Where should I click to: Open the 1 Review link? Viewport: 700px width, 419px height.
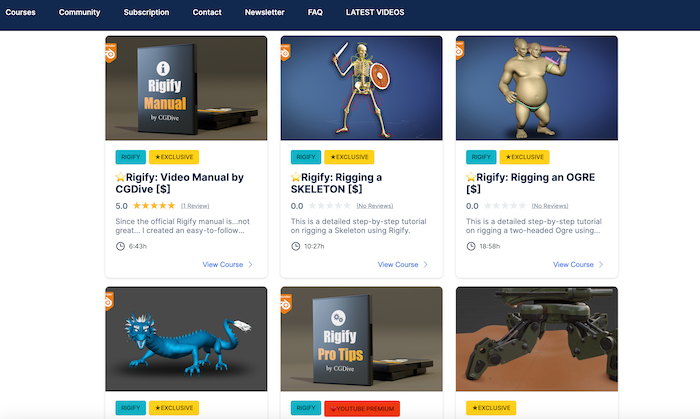(x=195, y=206)
